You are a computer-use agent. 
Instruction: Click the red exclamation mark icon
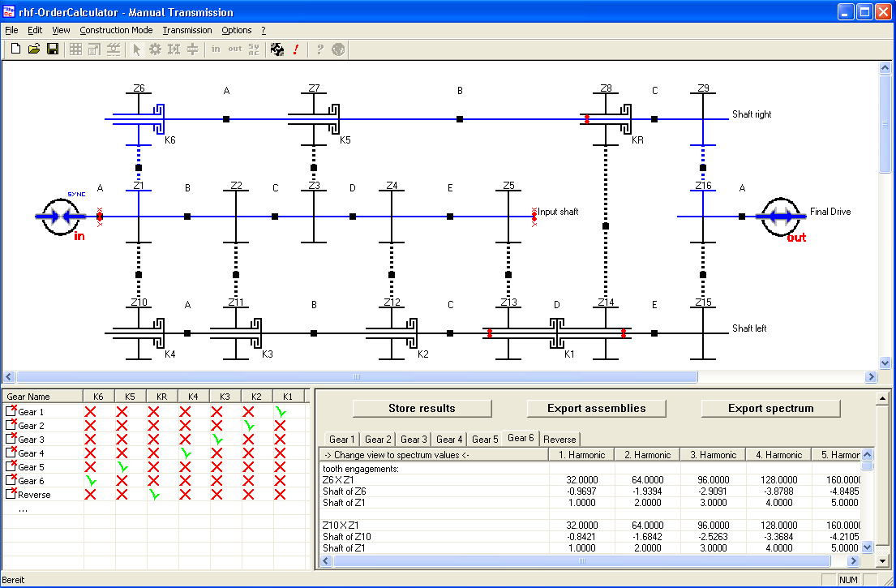pyautogui.click(x=296, y=49)
